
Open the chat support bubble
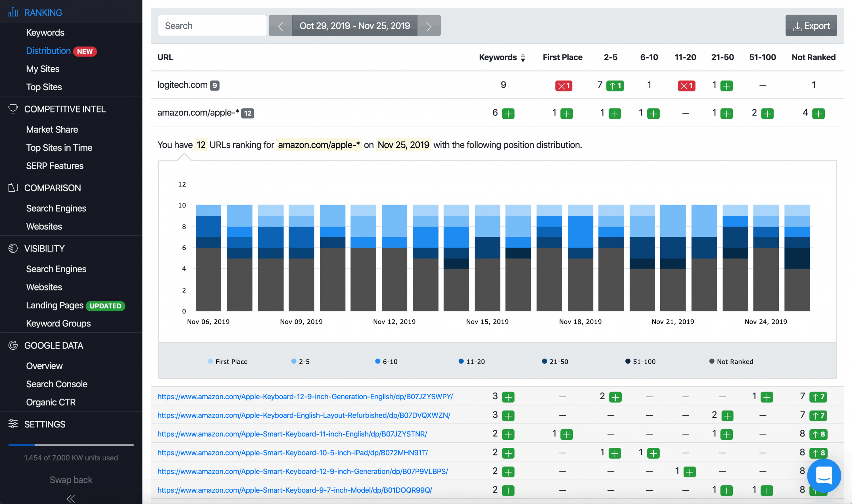[824, 476]
